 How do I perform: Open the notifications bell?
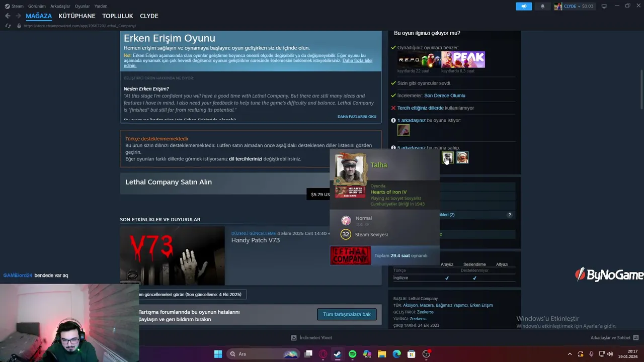point(542,6)
